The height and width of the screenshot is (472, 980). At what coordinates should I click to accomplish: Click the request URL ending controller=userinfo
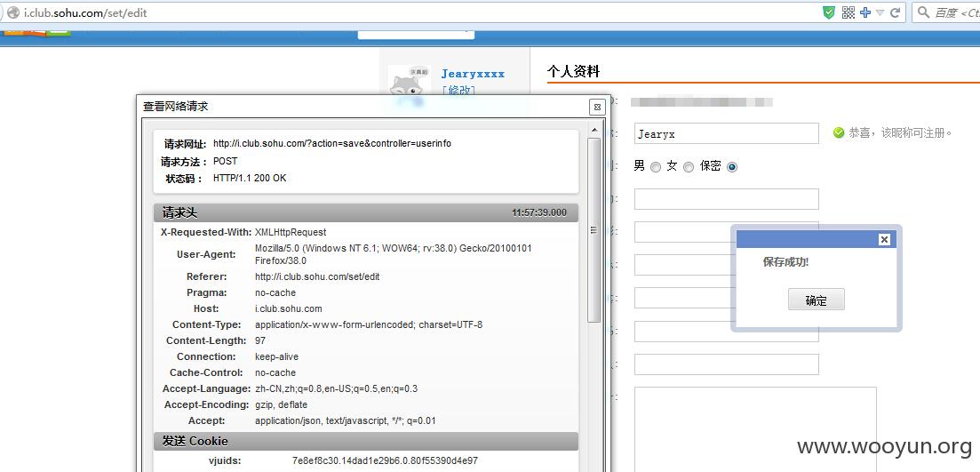tap(332, 144)
